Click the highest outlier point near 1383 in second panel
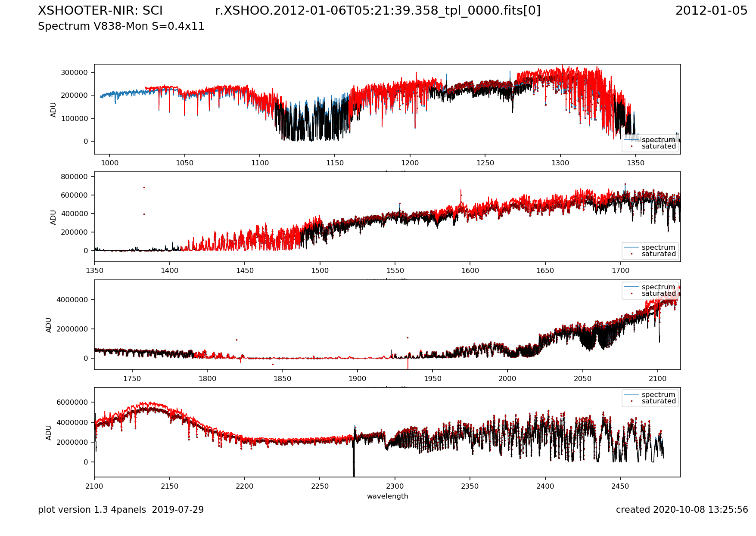The width and height of the screenshot is (756, 536). point(144,187)
